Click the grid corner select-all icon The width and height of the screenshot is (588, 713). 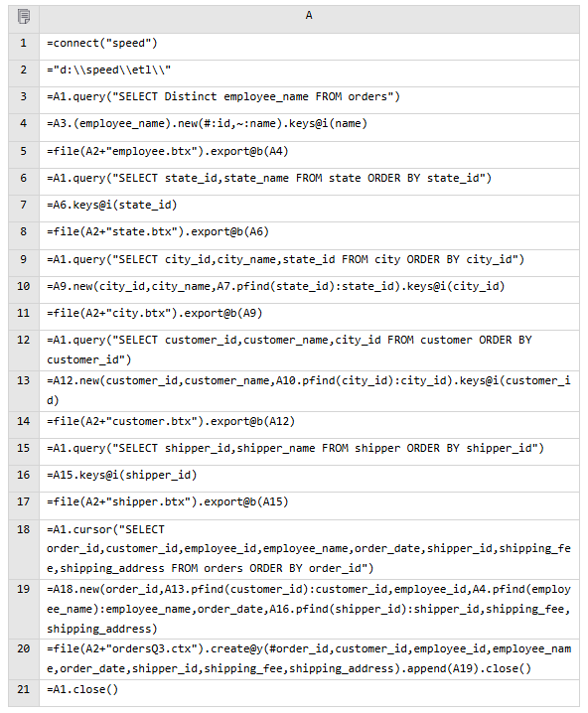click(24, 17)
